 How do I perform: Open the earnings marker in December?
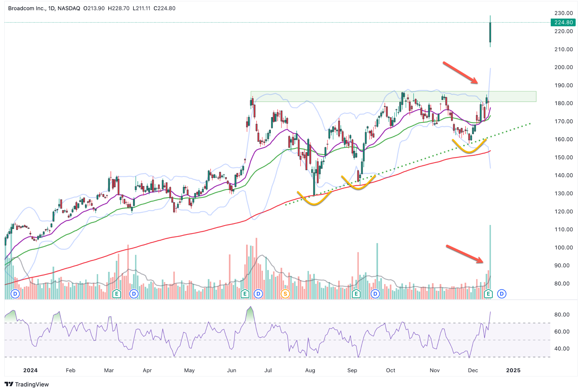pos(488,294)
